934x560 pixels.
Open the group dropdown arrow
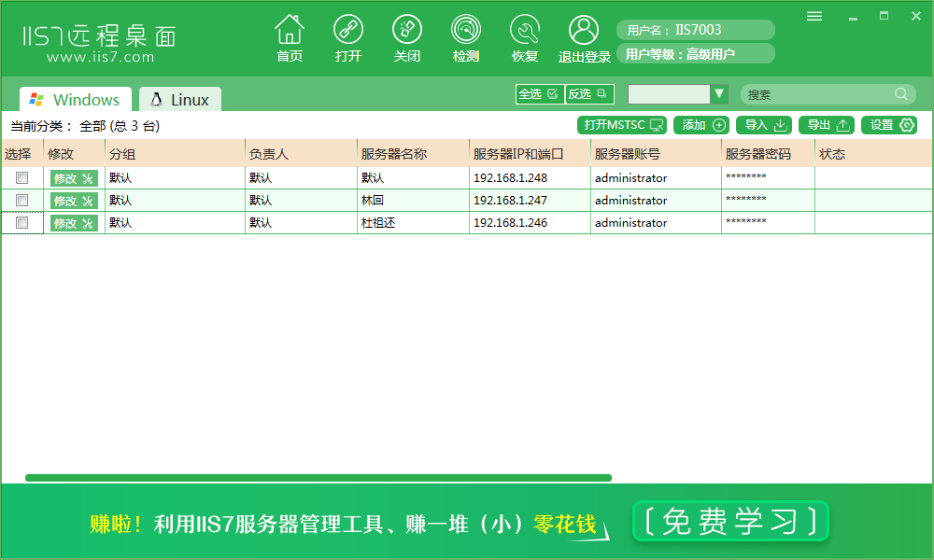pos(719,94)
